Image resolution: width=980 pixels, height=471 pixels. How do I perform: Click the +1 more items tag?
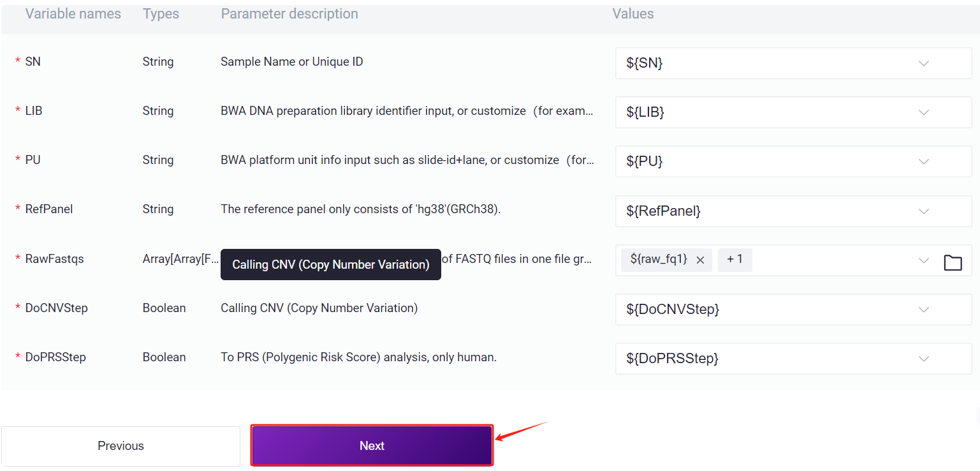pyautogui.click(x=735, y=260)
